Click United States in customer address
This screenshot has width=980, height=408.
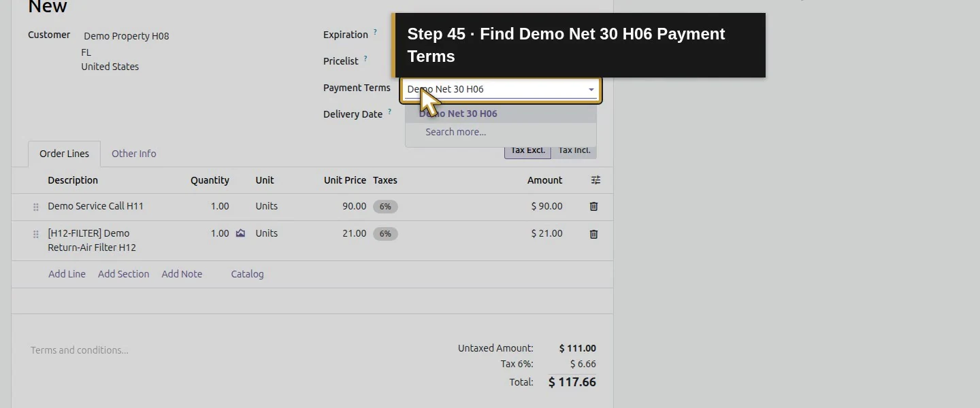(110, 67)
